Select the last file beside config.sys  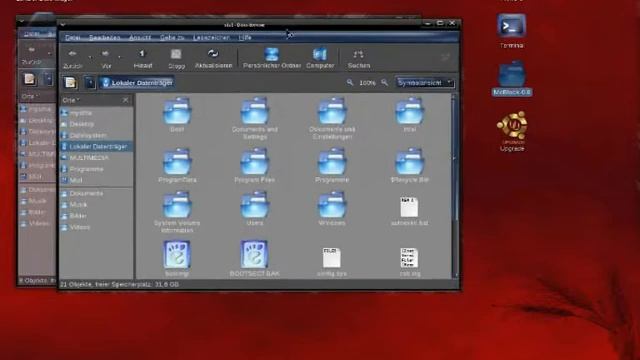point(409,262)
